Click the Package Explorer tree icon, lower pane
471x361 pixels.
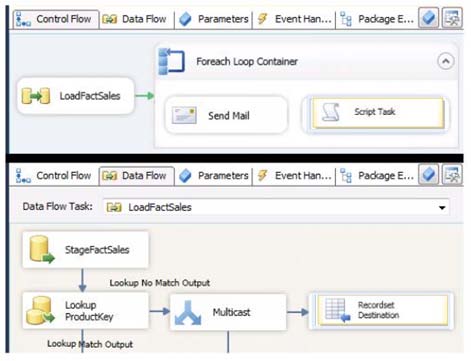click(x=346, y=175)
